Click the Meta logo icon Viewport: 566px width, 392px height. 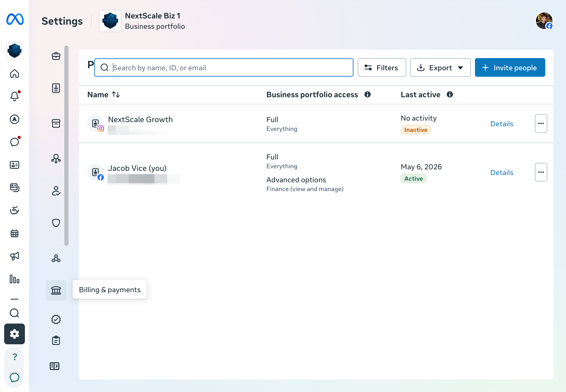point(15,19)
